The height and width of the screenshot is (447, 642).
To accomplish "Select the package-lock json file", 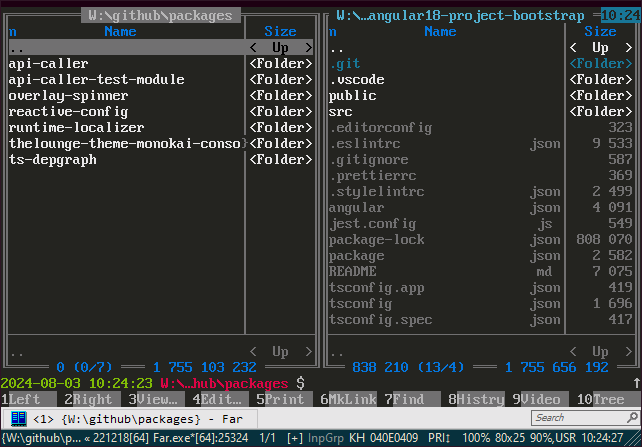I will pos(376,240).
